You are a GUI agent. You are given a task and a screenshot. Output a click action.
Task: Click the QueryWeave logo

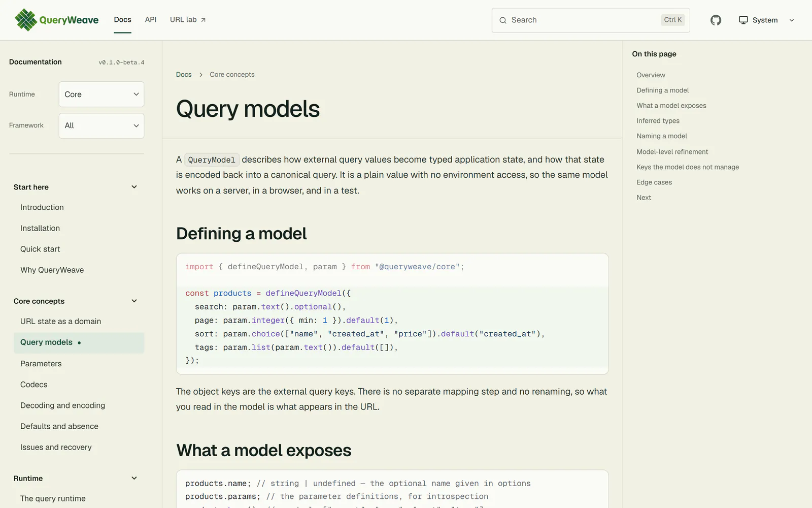[57, 20]
